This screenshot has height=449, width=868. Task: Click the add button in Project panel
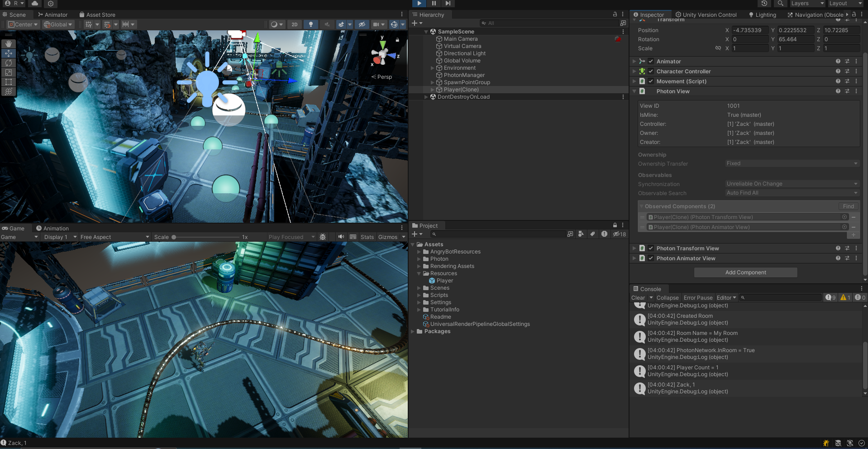(417, 234)
